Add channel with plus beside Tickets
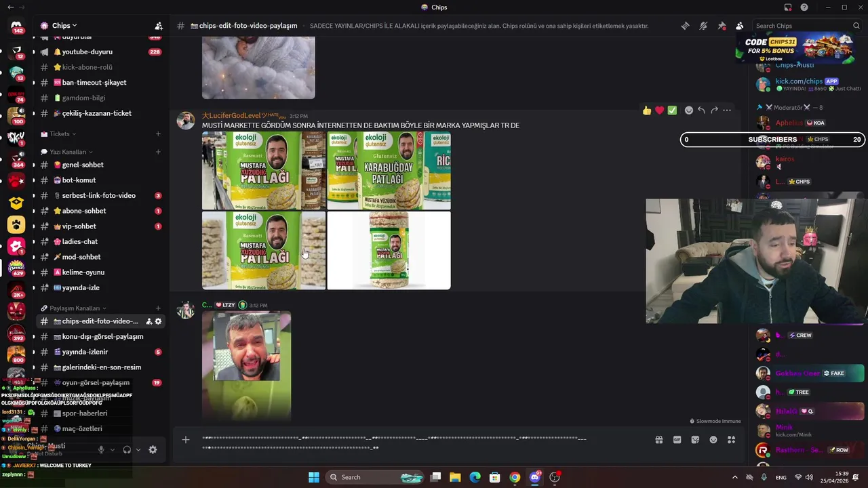 pos(158,134)
